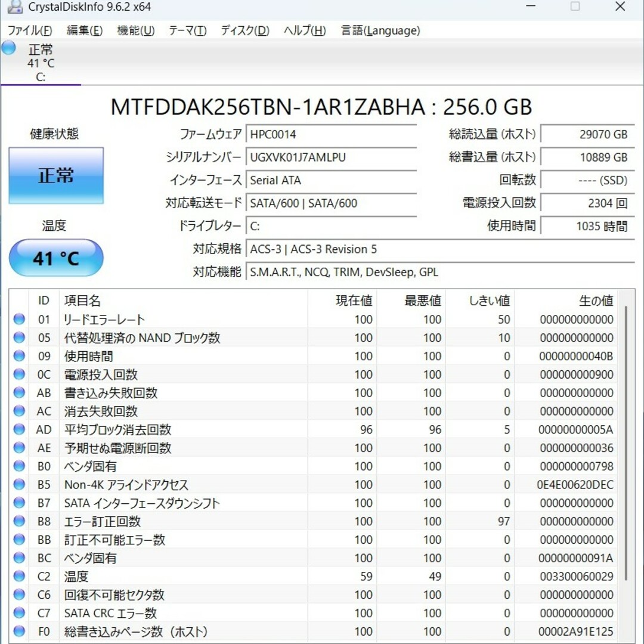
Task: Click the 現在値 column header
Action: tap(342, 301)
